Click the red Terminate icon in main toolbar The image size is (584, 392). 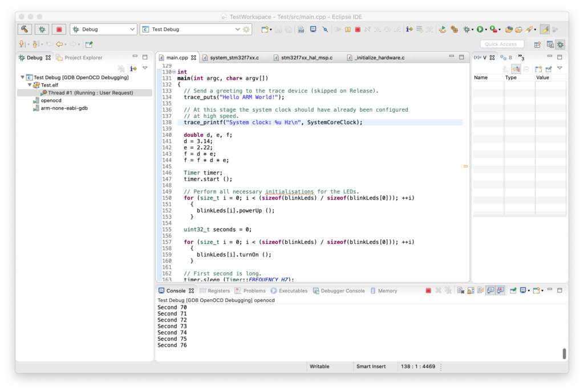coord(358,29)
